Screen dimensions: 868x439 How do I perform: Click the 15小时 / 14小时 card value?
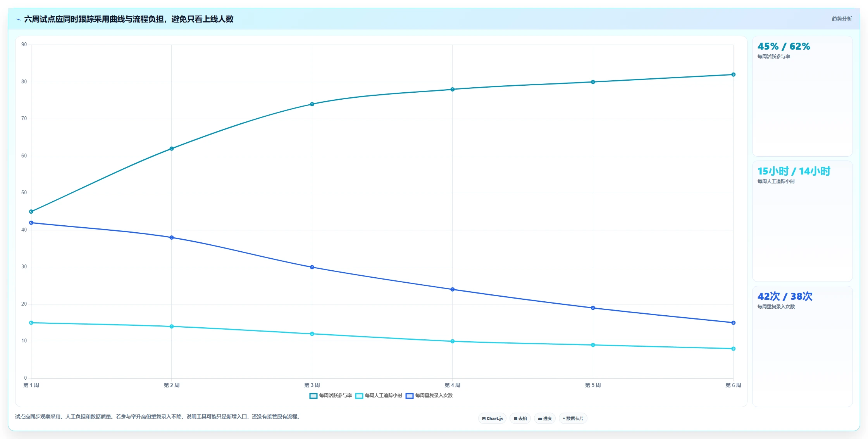(x=794, y=171)
